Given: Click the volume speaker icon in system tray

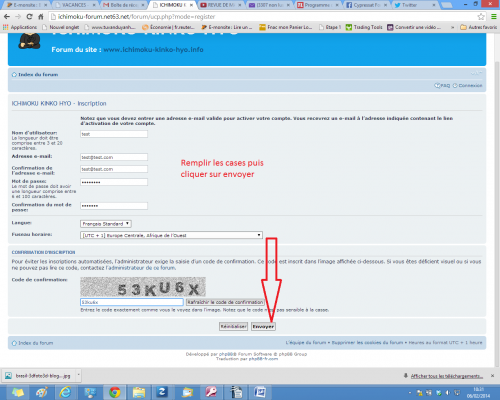Looking at the screenshot, I should [x=448, y=393].
